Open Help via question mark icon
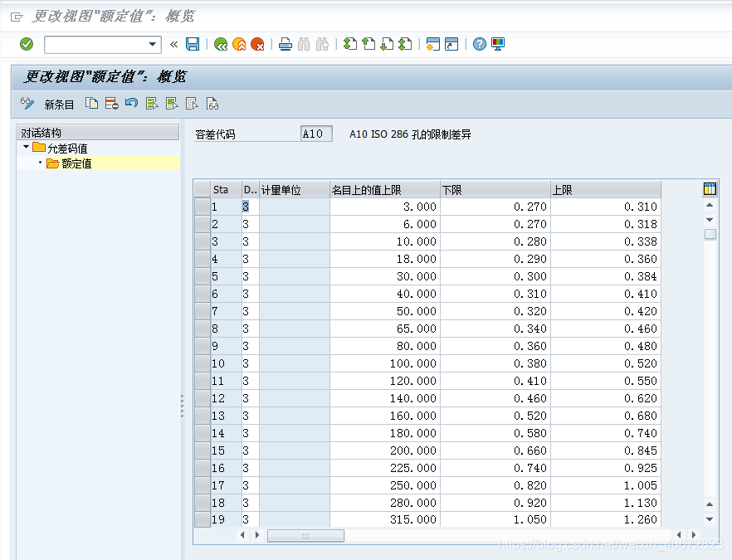Screen dimensions: 732x560 pos(480,44)
